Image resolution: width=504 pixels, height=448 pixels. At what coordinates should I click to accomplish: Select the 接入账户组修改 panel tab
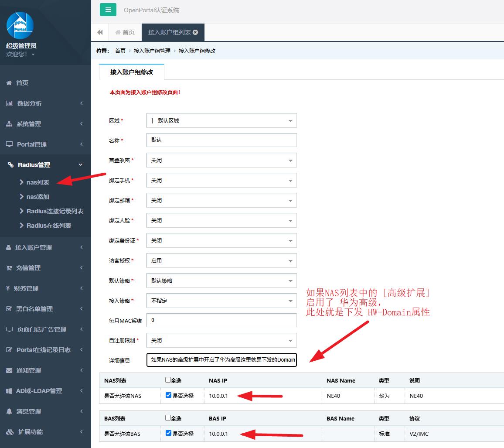point(132,72)
